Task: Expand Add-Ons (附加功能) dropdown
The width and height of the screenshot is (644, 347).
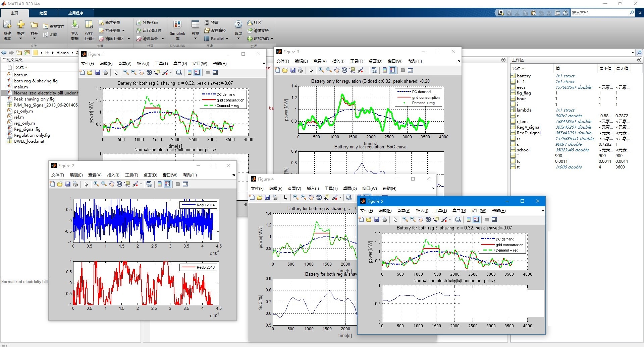Action: click(x=272, y=39)
